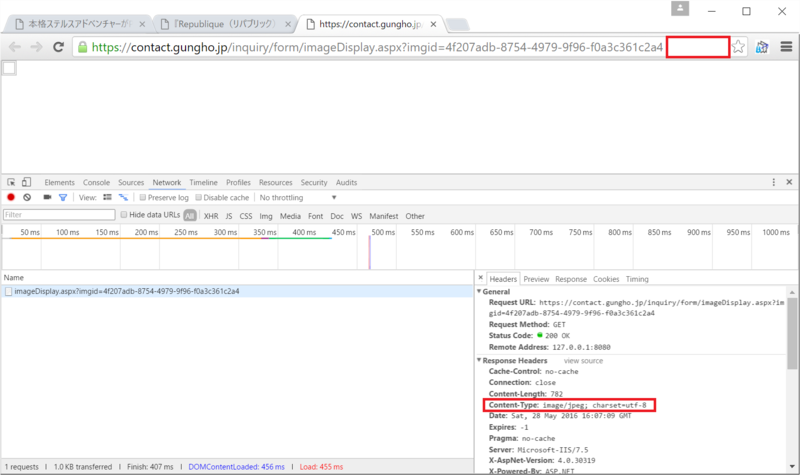This screenshot has width=800, height=475.
Task: Toggle the network filter funnel icon
Action: [63, 197]
